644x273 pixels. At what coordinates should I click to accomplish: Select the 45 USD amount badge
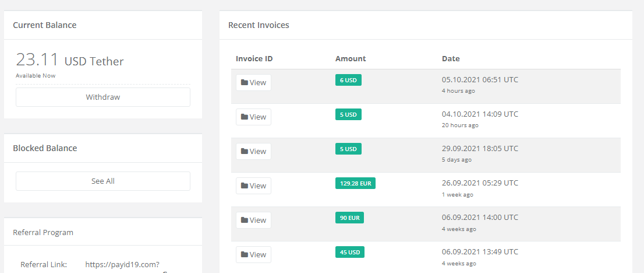[x=350, y=252]
